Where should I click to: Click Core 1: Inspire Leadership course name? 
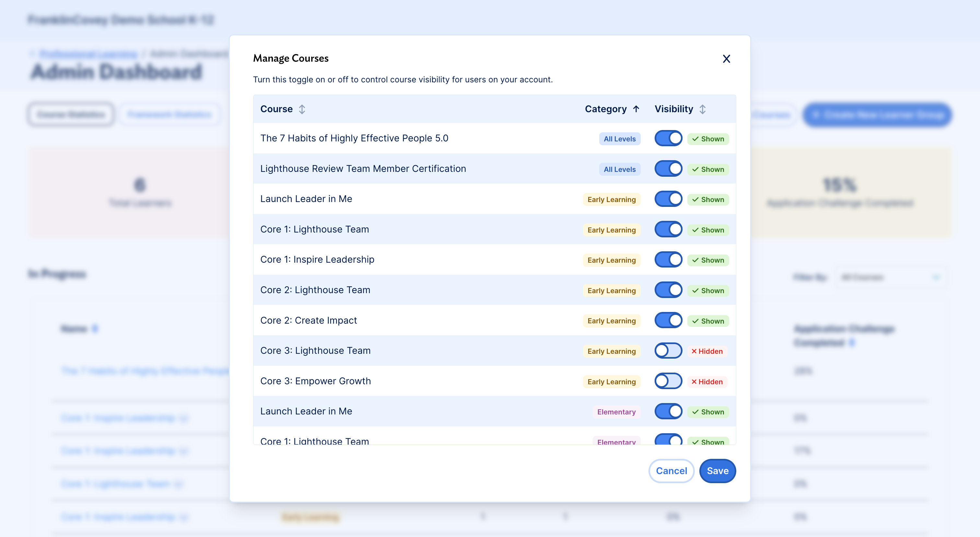(x=317, y=259)
